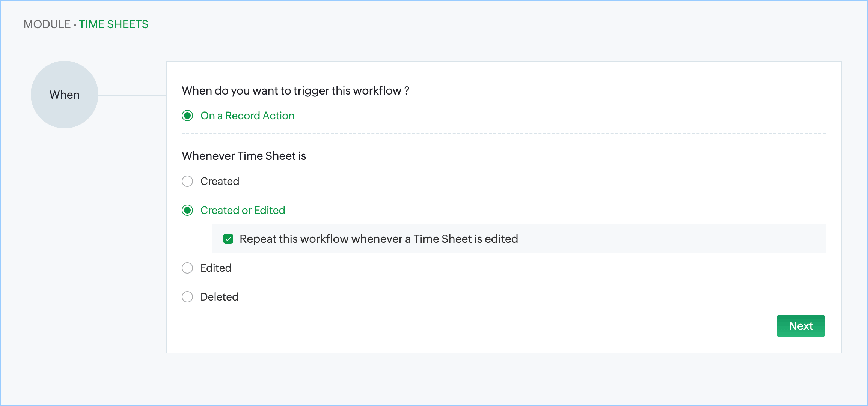This screenshot has width=868, height=406.
Task: Click the green TIME SHEETS module name
Action: tap(113, 24)
